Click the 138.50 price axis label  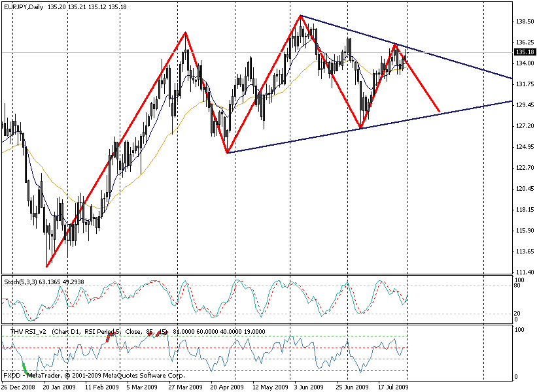(522, 22)
